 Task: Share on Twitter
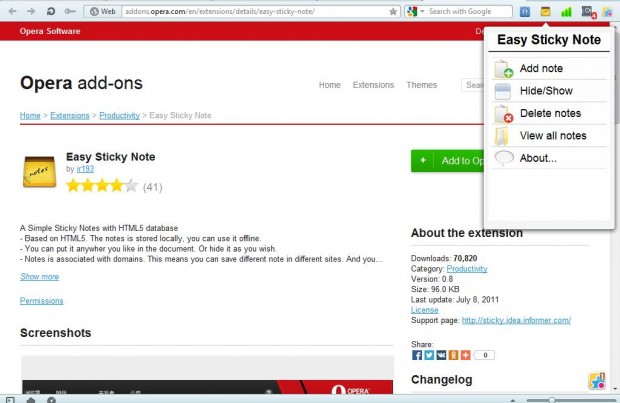point(429,355)
